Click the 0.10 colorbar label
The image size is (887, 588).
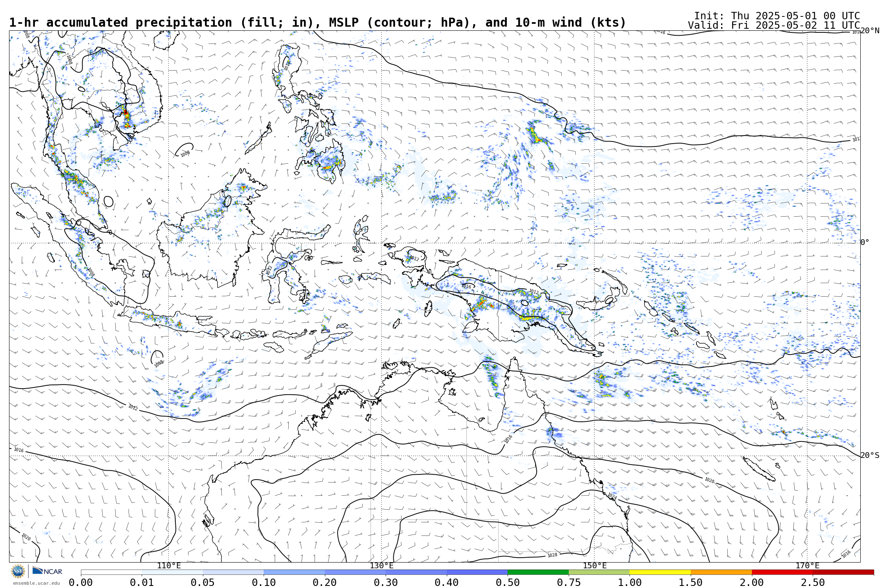(264, 583)
